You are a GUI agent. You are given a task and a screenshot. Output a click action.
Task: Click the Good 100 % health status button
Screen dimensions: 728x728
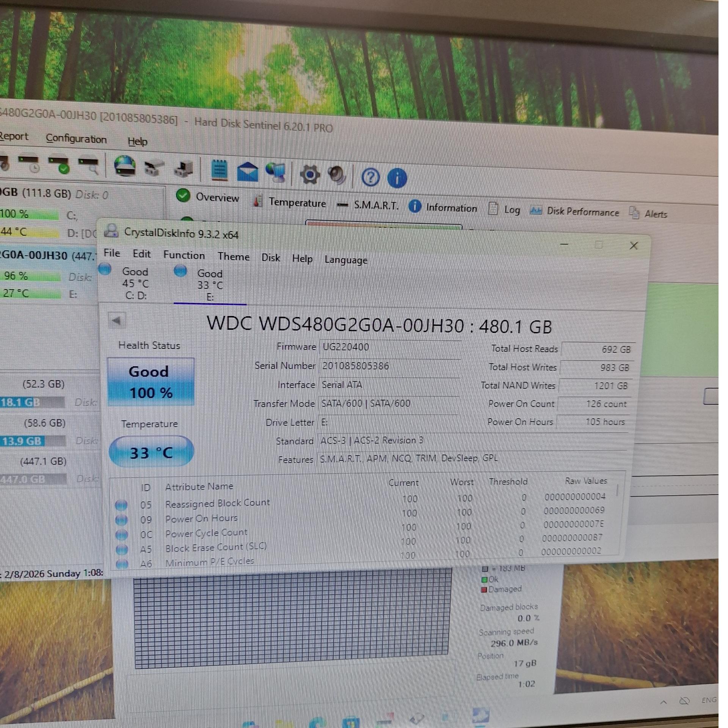pyautogui.click(x=151, y=381)
